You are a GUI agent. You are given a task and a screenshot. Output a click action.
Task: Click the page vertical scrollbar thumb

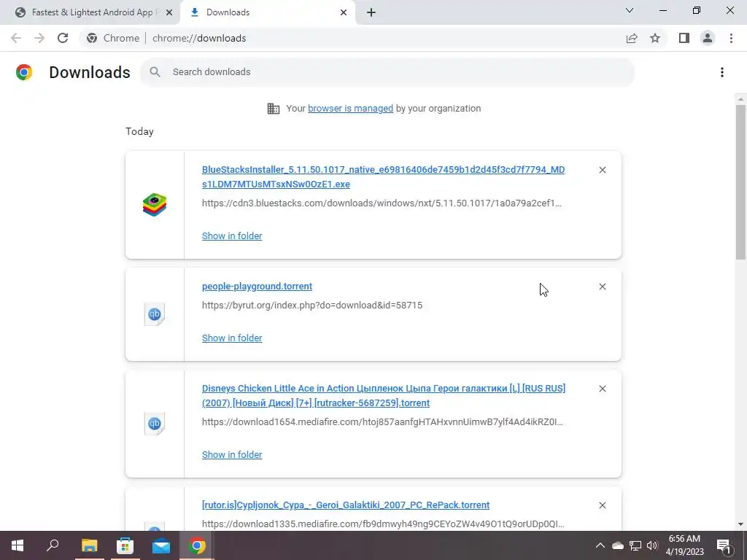(x=740, y=182)
